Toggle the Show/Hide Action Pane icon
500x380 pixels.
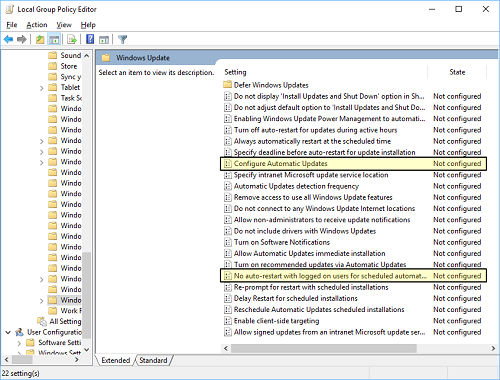pyautogui.click(x=104, y=40)
